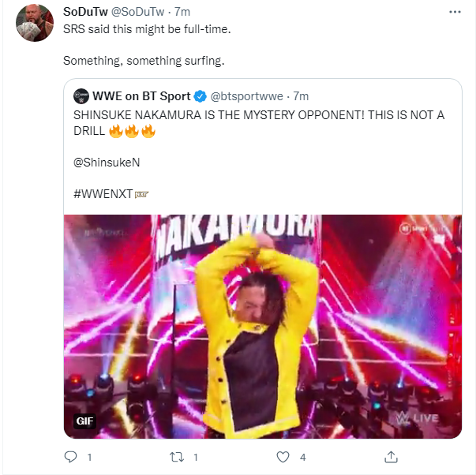Click the SoDuTw display name
Screen dimensions: 476x475
85,12
